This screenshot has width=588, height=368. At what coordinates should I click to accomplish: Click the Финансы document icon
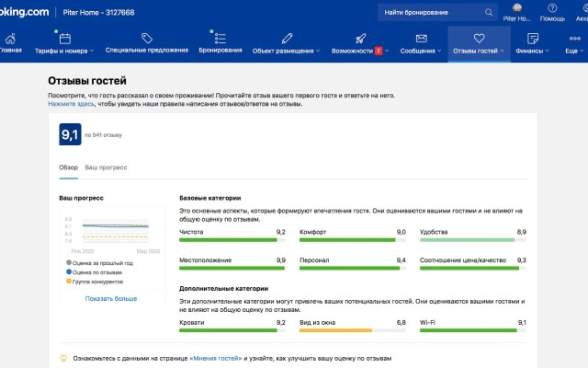point(533,39)
